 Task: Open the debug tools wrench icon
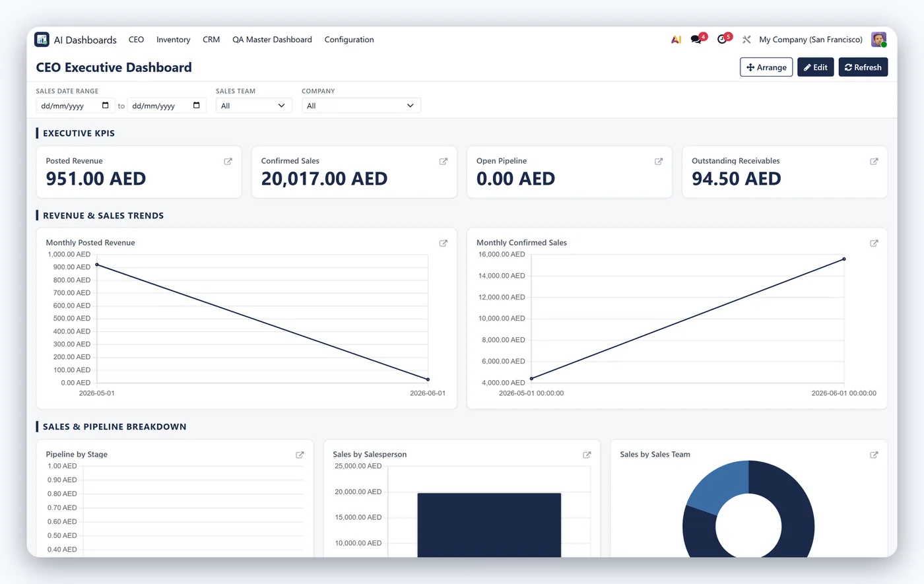746,40
